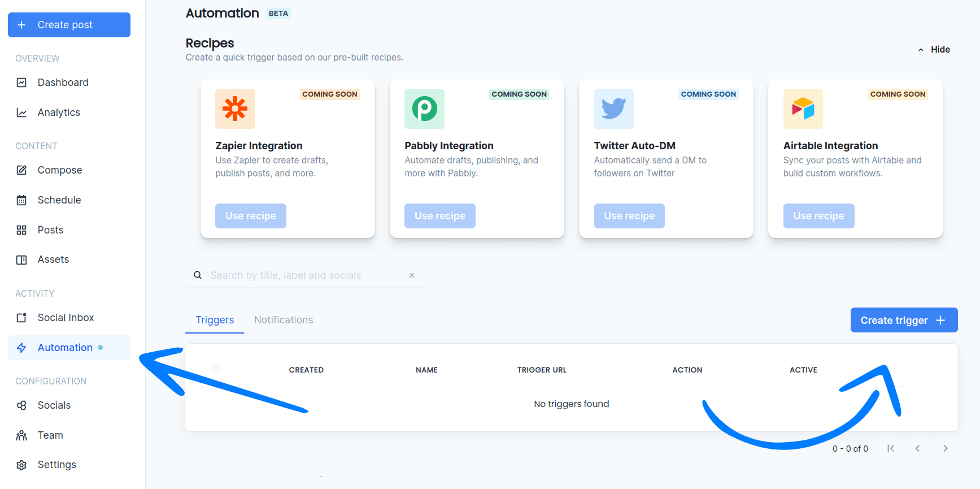
Task: Click the Create trigger button
Action: (x=904, y=320)
